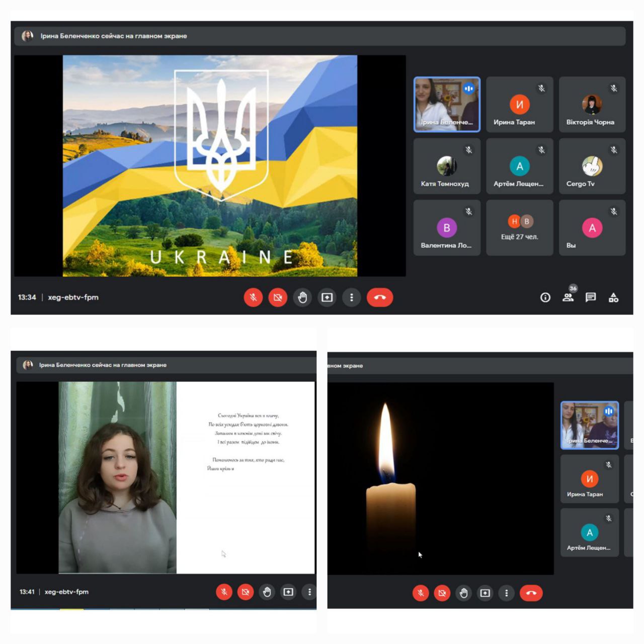Click muted mic on Ирина Таран, 13:34 call
Screen dimensions: 644x644
pos(541,89)
